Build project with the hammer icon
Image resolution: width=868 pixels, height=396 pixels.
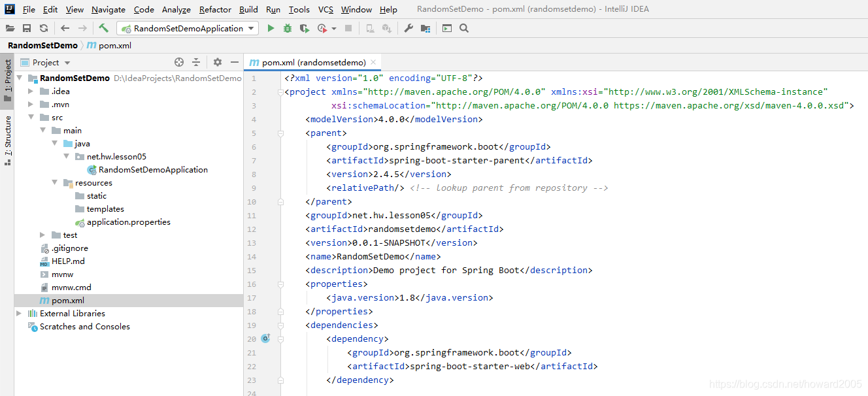click(103, 28)
